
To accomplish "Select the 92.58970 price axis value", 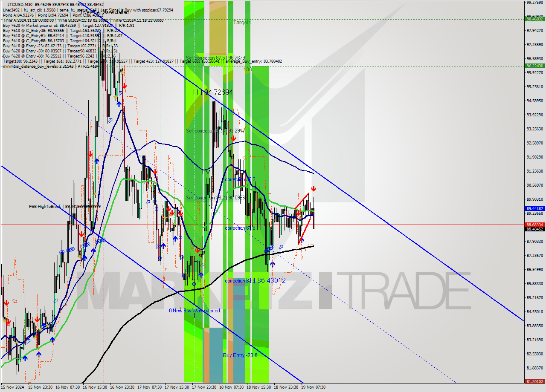I will (535, 143).
